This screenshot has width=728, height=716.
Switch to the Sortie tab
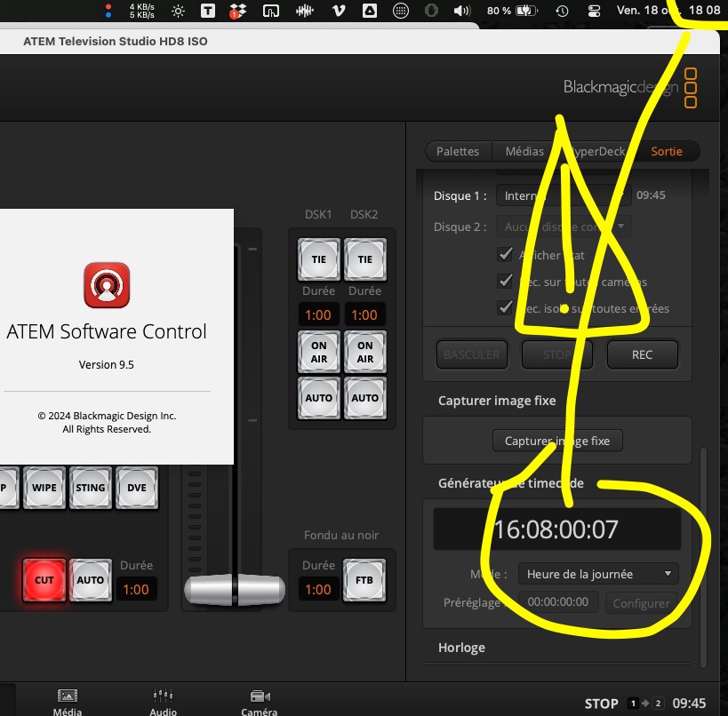click(x=667, y=151)
